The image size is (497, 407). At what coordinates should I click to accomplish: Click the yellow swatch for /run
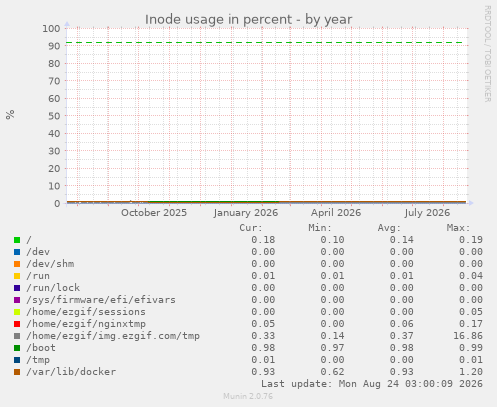click(17, 276)
